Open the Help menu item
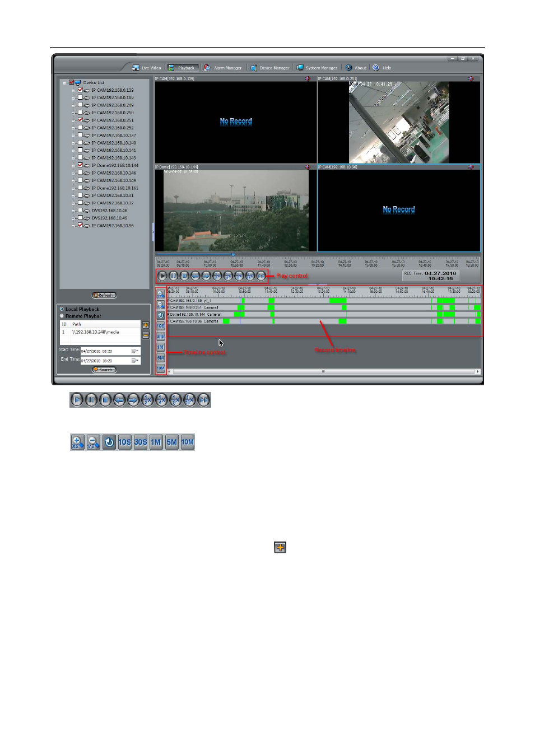 point(382,68)
